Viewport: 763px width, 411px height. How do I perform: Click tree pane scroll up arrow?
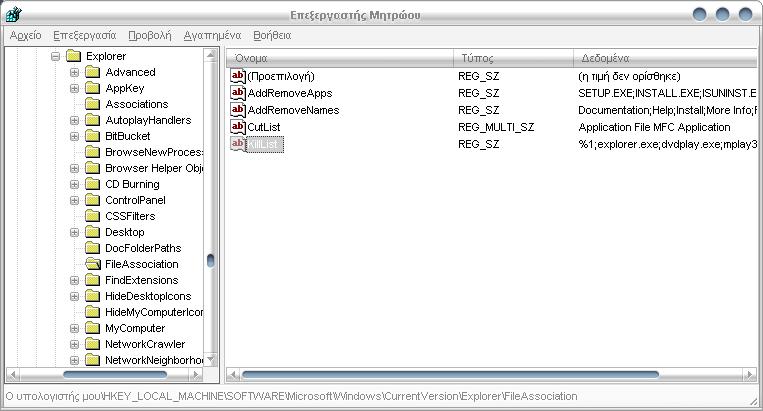click(210, 55)
